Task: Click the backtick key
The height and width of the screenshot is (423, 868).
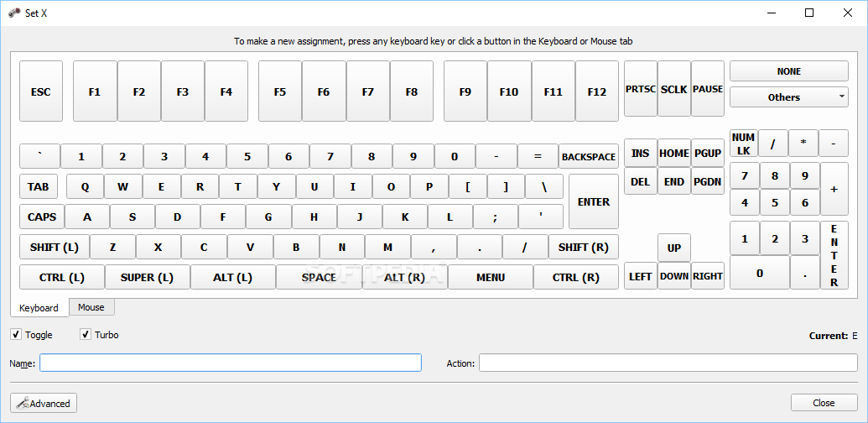Action: tap(39, 156)
